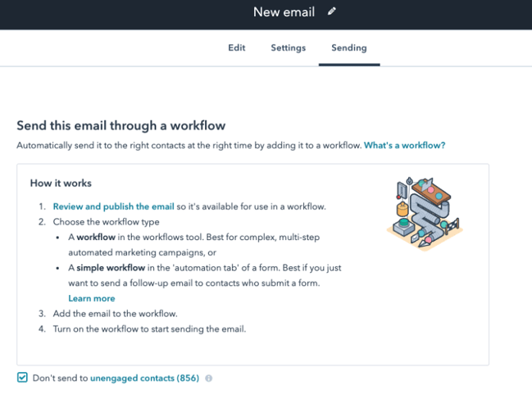Open the unengaged contacts (856) link
Screen dimensions: 532x399
click(x=144, y=379)
